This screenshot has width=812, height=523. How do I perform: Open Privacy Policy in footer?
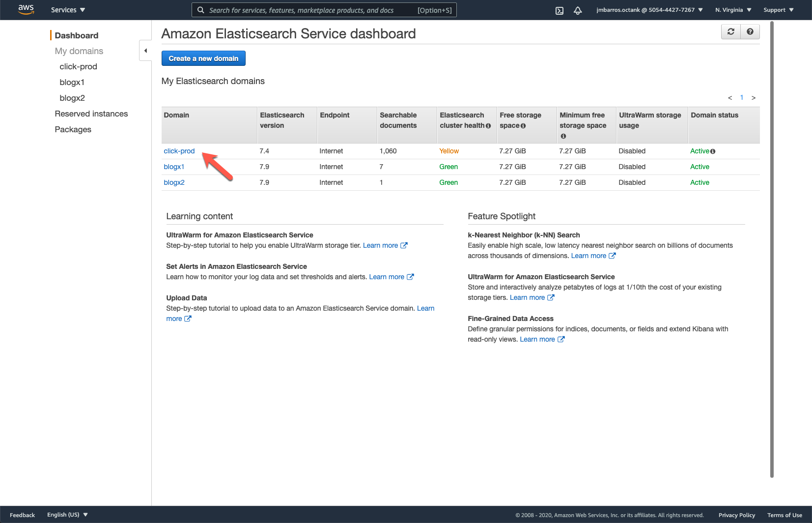point(737,515)
